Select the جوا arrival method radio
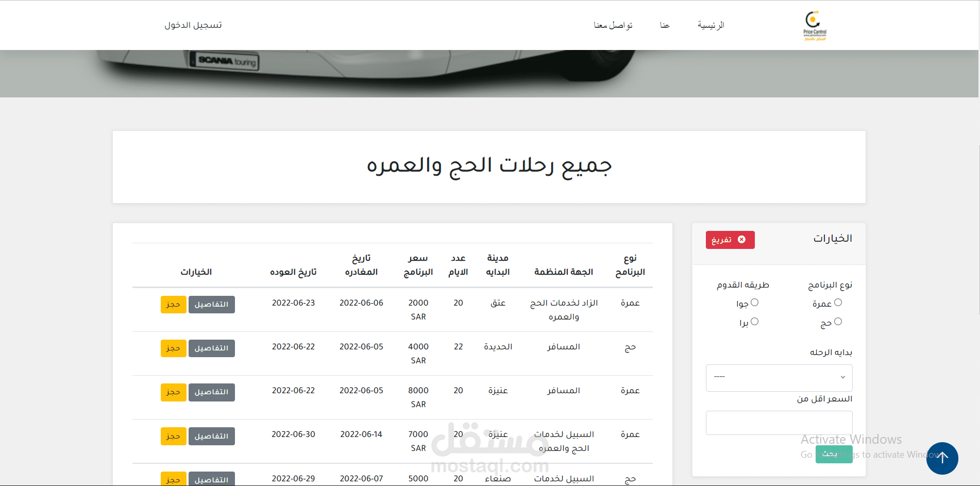 click(x=754, y=303)
